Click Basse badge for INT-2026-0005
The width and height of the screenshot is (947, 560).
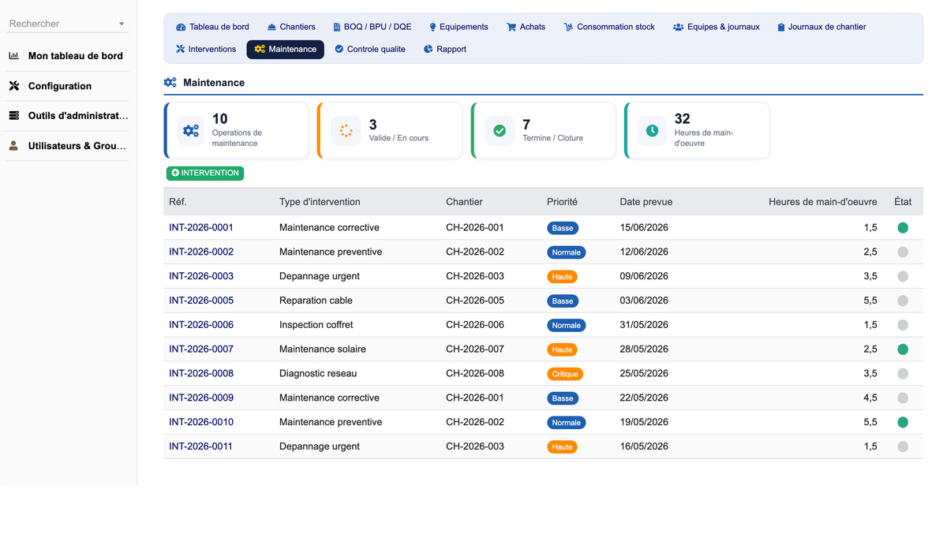point(563,301)
